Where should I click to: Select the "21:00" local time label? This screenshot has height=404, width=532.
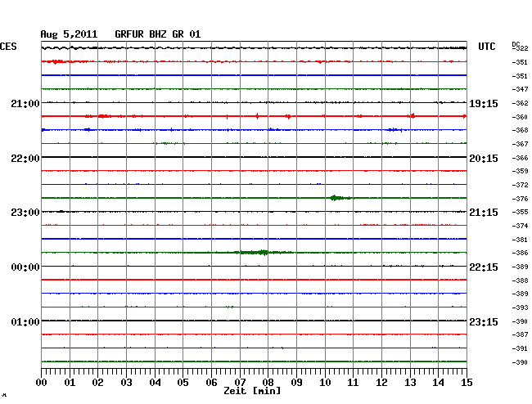click(25, 103)
